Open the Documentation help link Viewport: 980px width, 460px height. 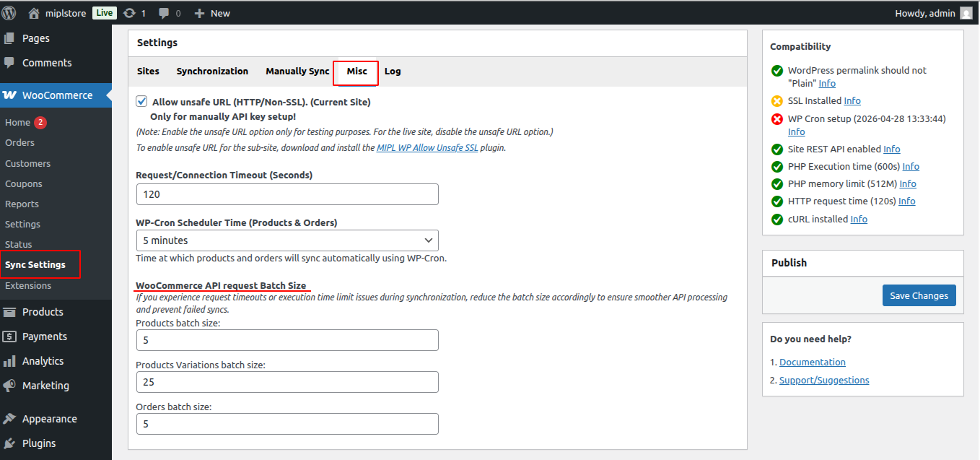[x=813, y=362]
